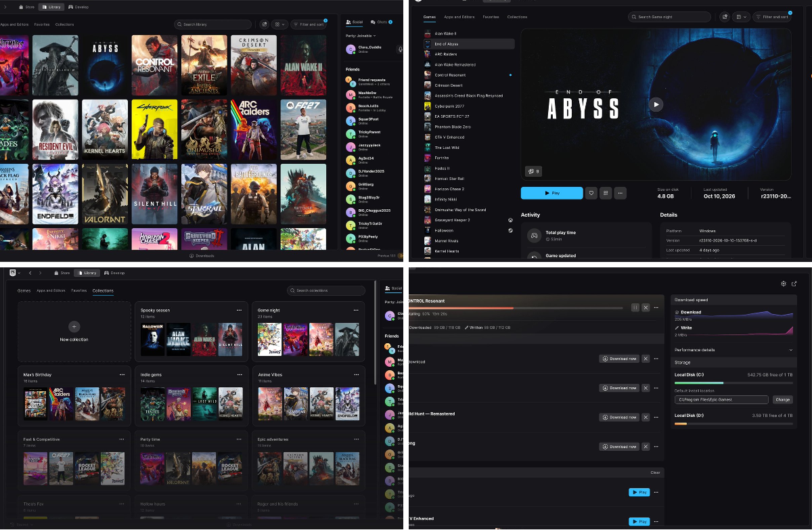Click the plus icon for New collection
Viewport: 812px width, 530px height.
pyautogui.click(x=74, y=326)
